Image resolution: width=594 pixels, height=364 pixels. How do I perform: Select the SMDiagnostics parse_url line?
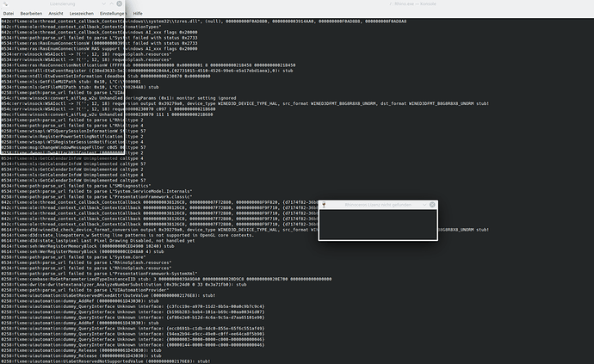[76, 186]
